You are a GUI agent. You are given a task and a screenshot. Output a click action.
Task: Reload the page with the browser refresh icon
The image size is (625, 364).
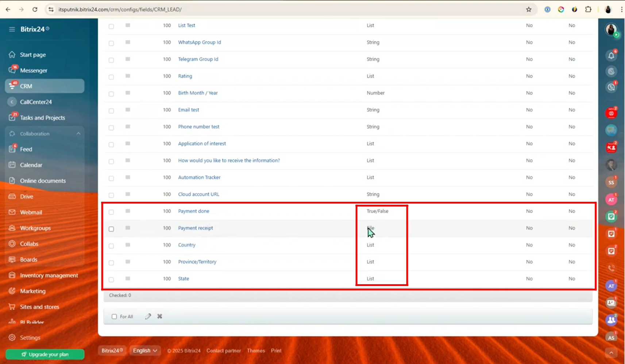[35, 9]
